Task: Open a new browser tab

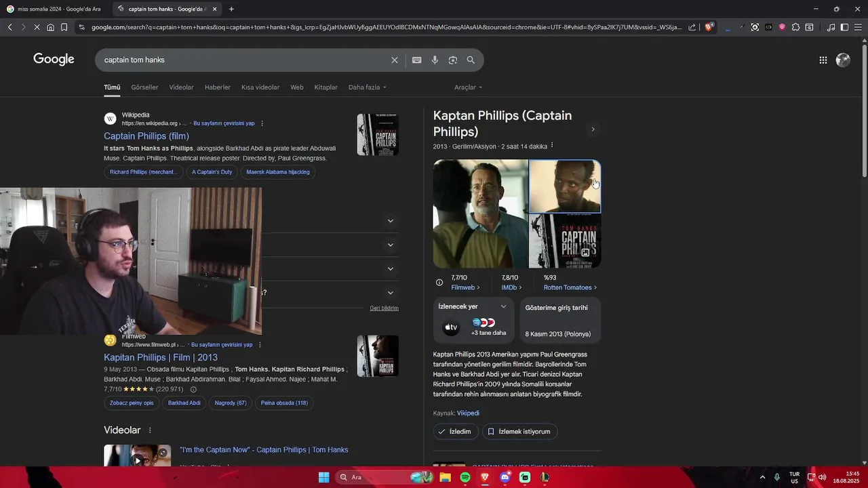Action: (231, 9)
